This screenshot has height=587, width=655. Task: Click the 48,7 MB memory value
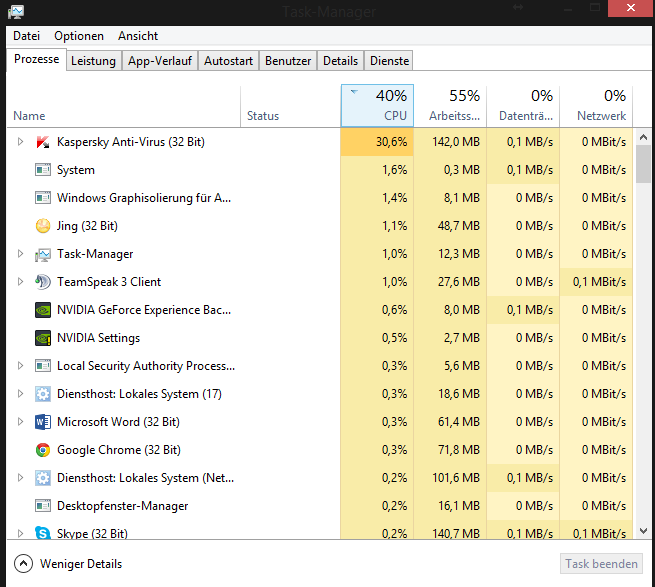click(x=459, y=226)
